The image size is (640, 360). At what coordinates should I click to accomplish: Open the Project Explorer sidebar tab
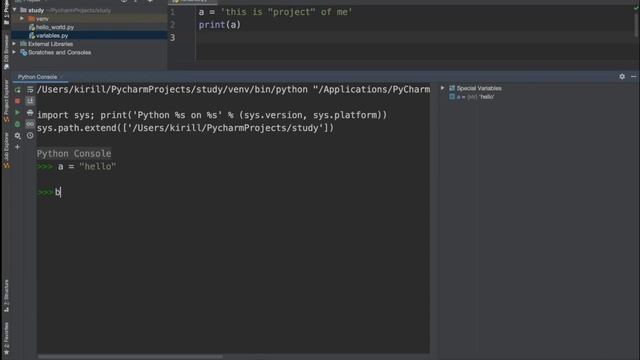6,101
